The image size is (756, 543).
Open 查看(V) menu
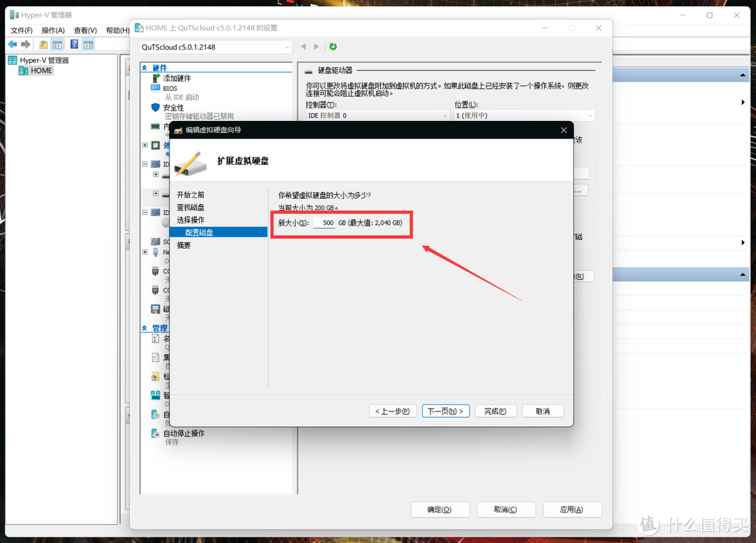point(85,30)
